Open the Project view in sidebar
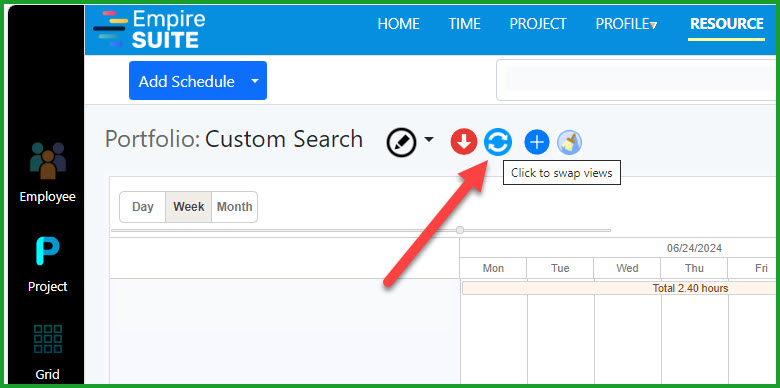Viewport: 780px width, 388px height. [x=48, y=265]
